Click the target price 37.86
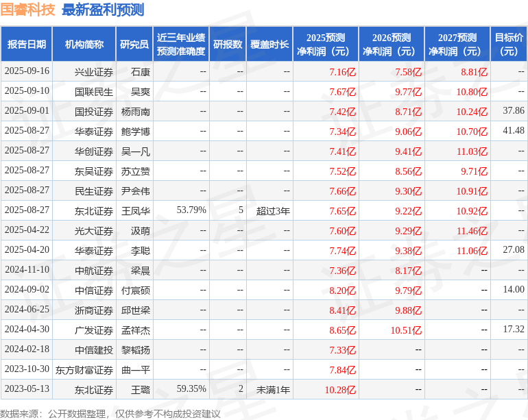This screenshot has height=420, width=528. [x=514, y=110]
